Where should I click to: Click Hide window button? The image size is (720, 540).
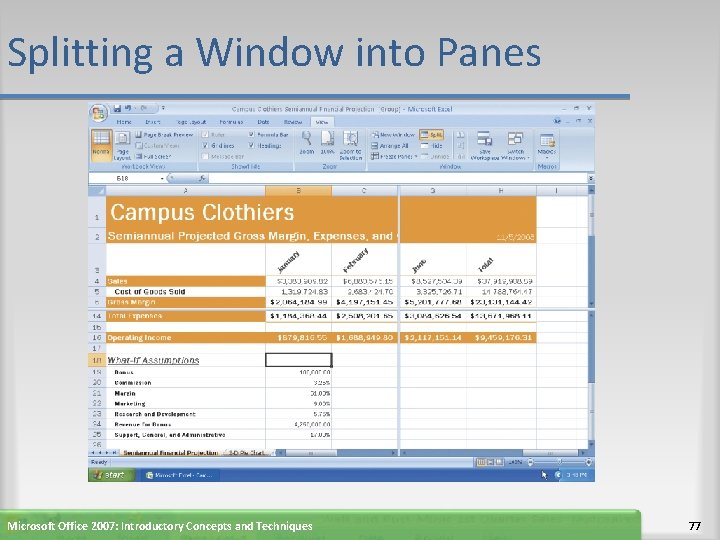[x=431, y=146]
